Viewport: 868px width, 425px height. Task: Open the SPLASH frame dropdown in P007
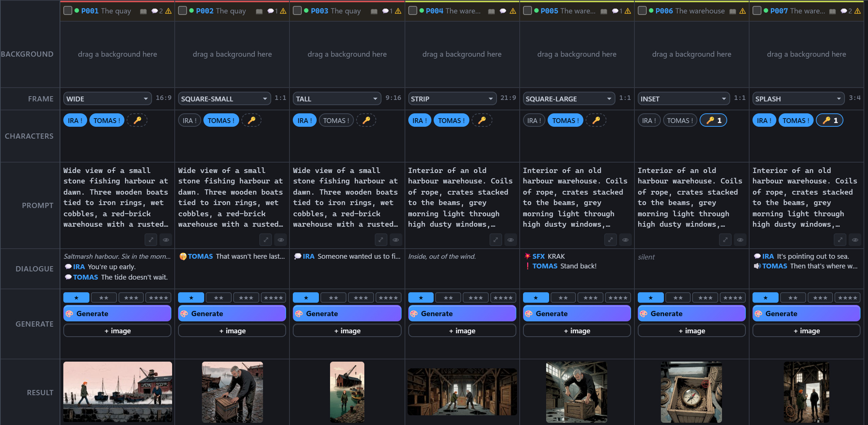pos(798,99)
